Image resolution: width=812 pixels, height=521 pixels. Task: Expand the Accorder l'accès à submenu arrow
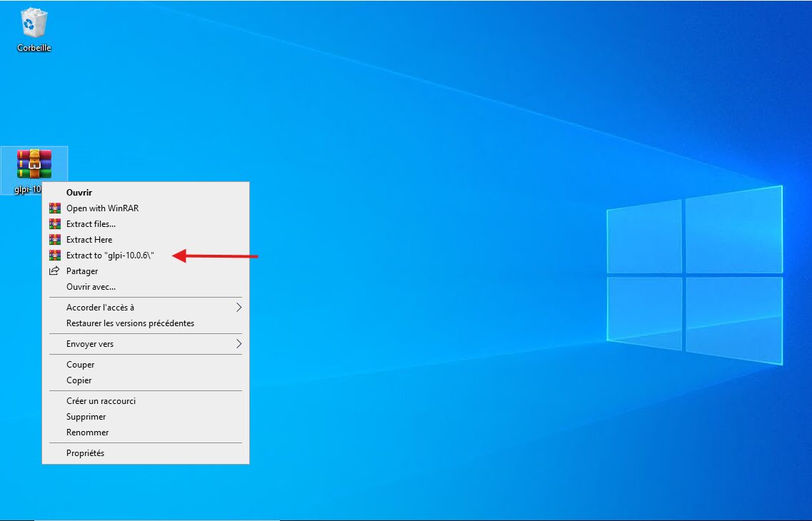click(x=239, y=308)
